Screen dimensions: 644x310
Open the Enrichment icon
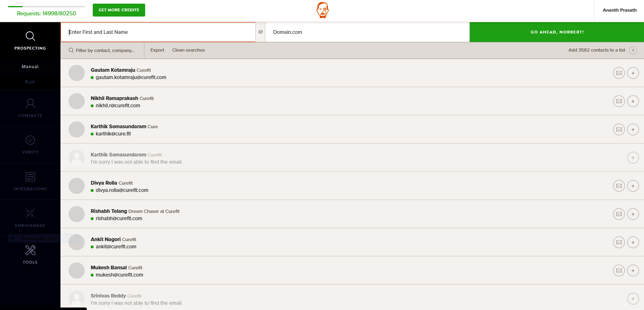click(x=30, y=213)
